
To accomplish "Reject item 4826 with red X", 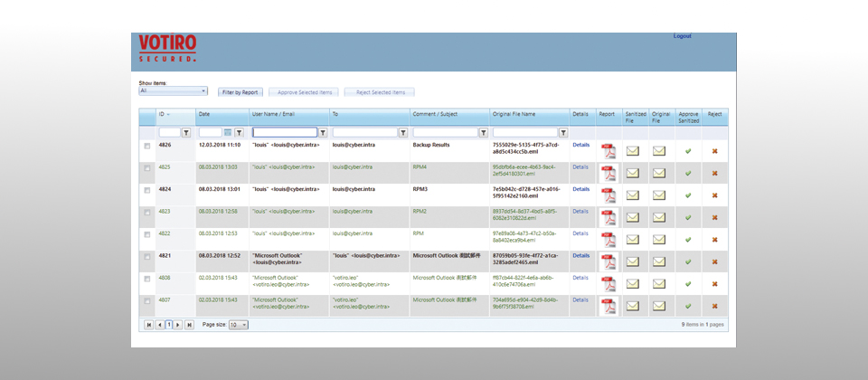I will click(x=714, y=151).
